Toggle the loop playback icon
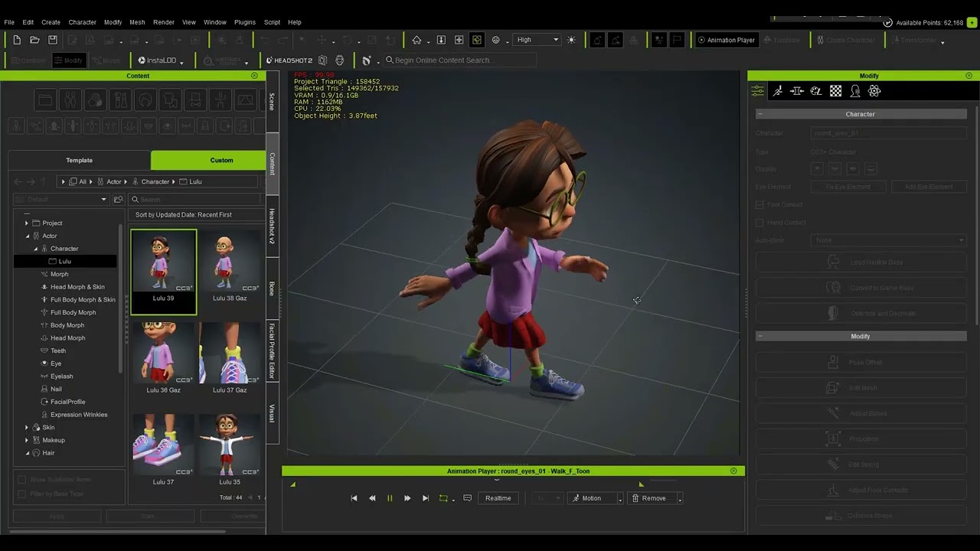 pos(443,498)
